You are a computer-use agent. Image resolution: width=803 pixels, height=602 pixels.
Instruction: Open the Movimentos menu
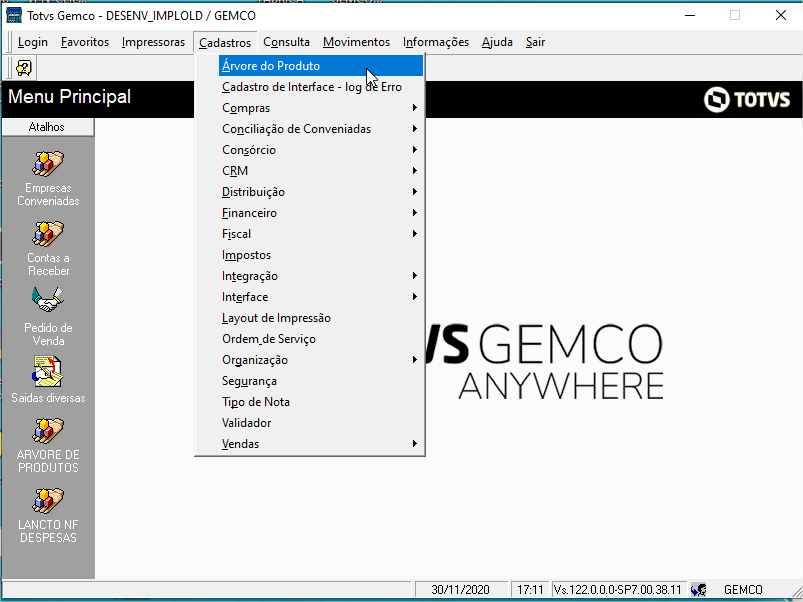[356, 42]
